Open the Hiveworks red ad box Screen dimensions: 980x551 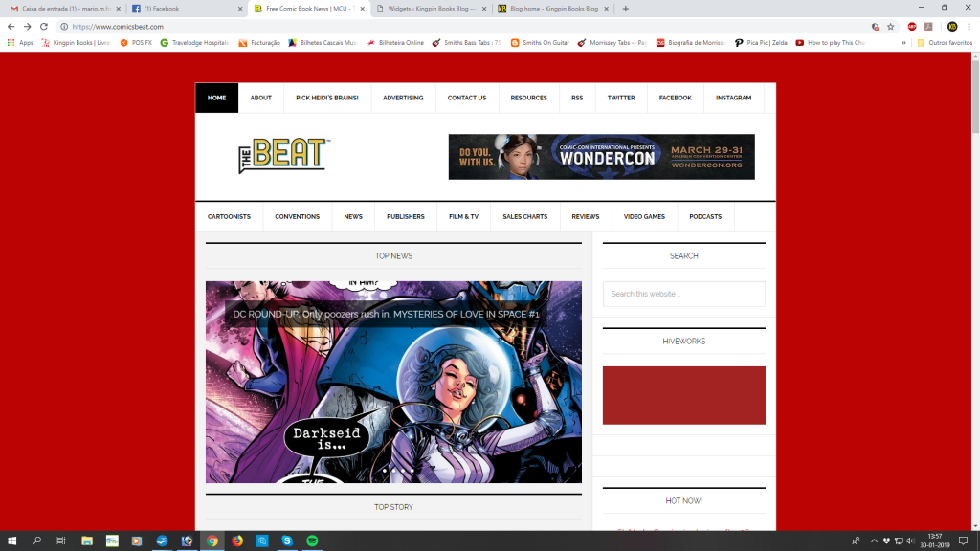point(683,395)
